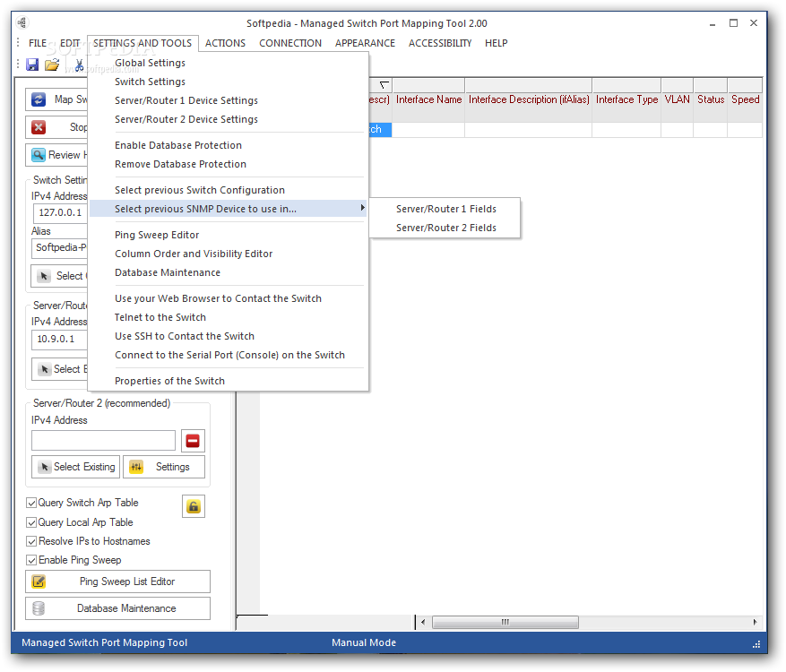Click the Server/Router 1 IP field 10.9.0.1

tap(60, 340)
